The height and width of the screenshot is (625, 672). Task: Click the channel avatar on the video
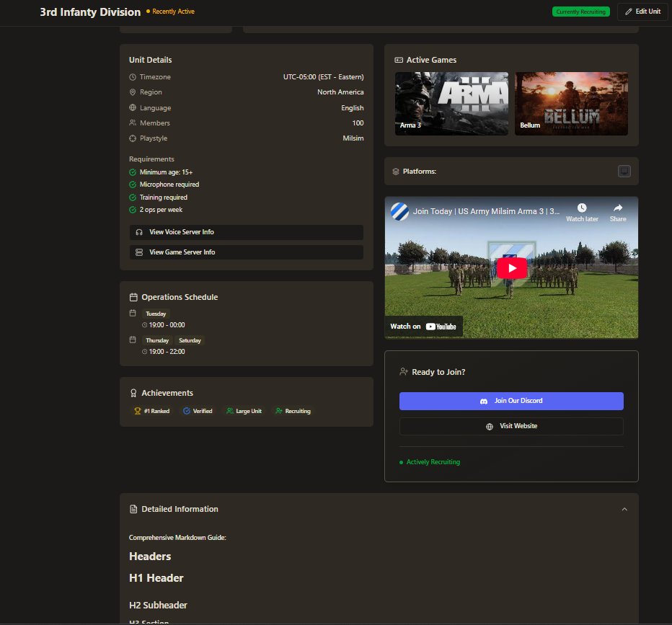coord(400,212)
